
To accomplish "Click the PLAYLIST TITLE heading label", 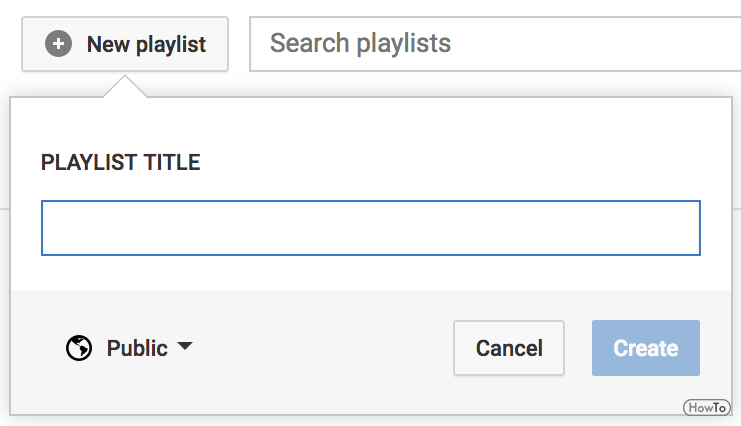I will [121, 163].
